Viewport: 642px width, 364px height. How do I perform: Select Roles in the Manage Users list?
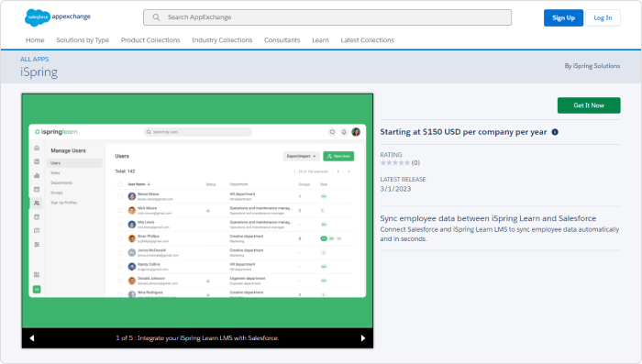click(55, 172)
